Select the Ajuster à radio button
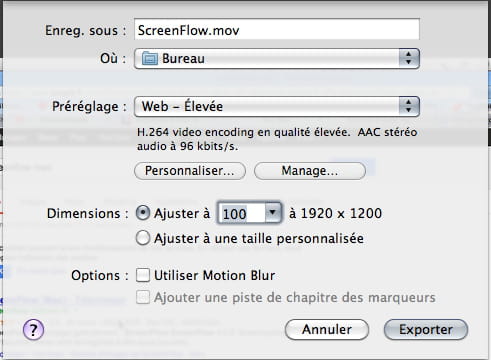 [143, 213]
